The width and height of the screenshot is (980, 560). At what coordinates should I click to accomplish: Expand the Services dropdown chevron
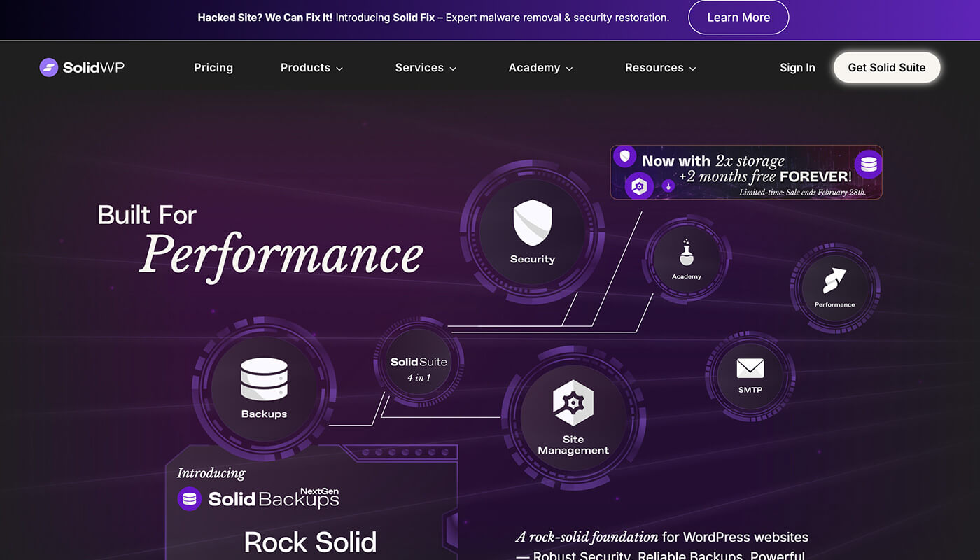(x=453, y=69)
